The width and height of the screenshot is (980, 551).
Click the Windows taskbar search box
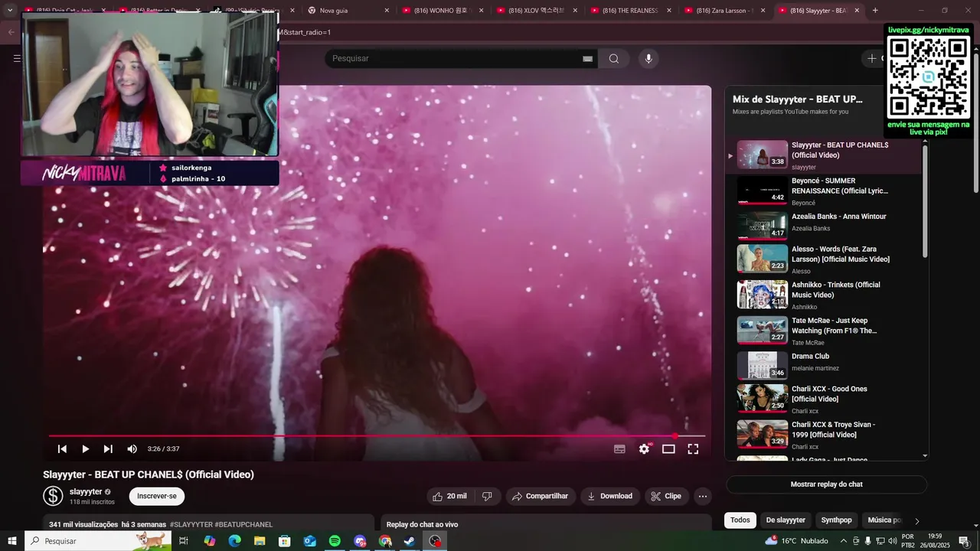(98, 541)
